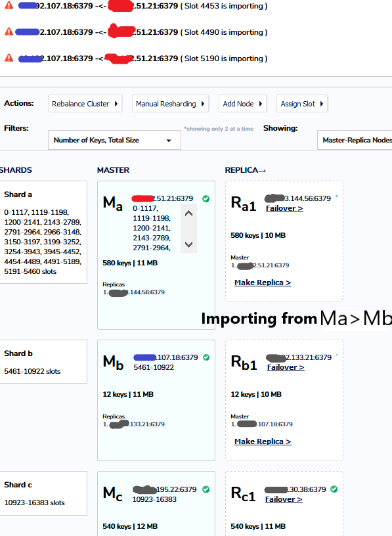
Task: Click the warning triangle beside Slot 4453 alert
Action: pos(9,6)
